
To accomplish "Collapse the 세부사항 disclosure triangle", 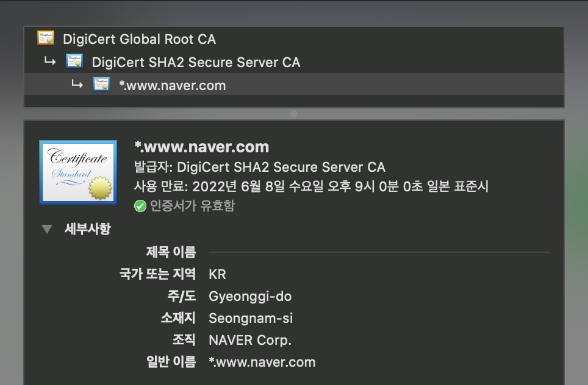I will (47, 229).
